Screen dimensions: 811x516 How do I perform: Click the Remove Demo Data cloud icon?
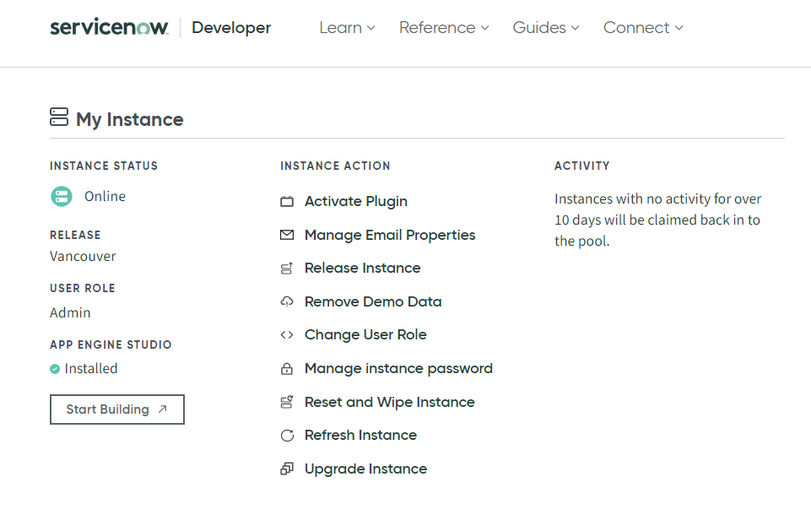(287, 302)
